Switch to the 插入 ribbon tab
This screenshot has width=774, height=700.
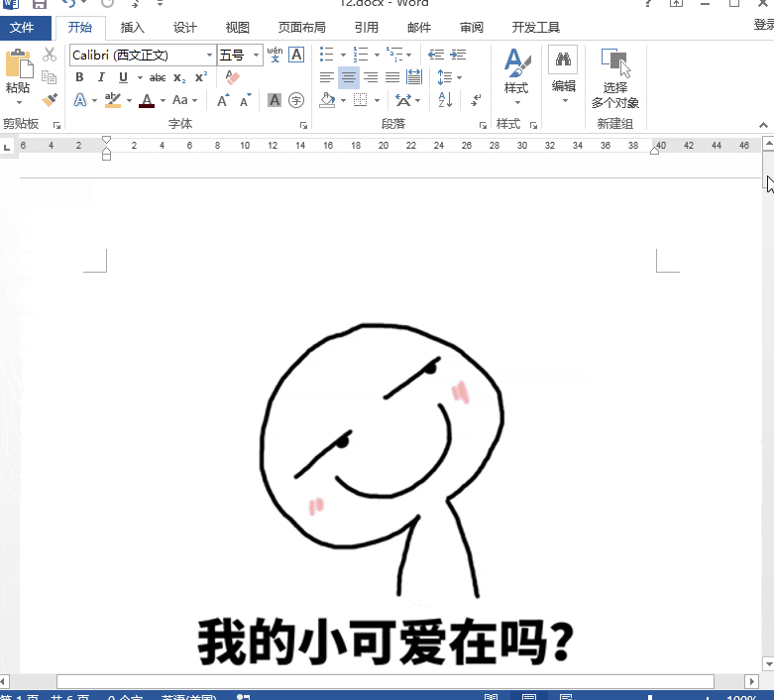pos(132,27)
